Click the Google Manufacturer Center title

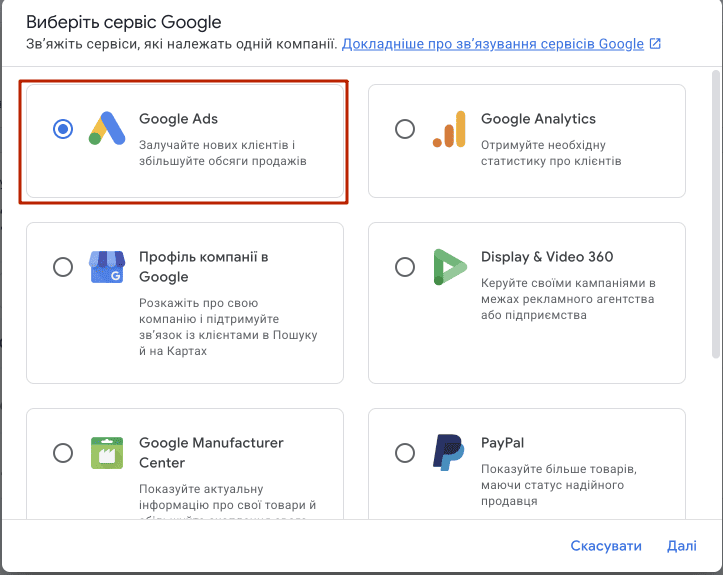point(211,453)
